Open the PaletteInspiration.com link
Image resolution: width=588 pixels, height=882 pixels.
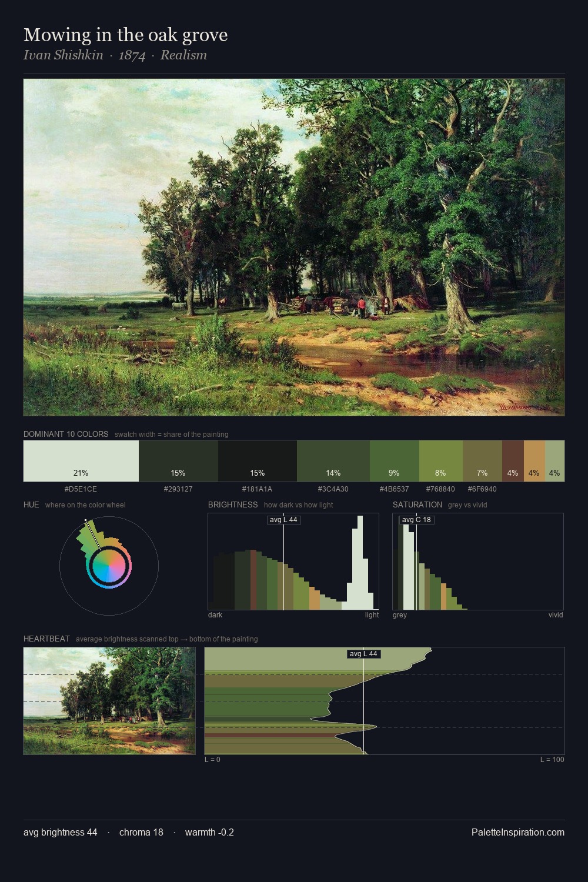(518, 833)
